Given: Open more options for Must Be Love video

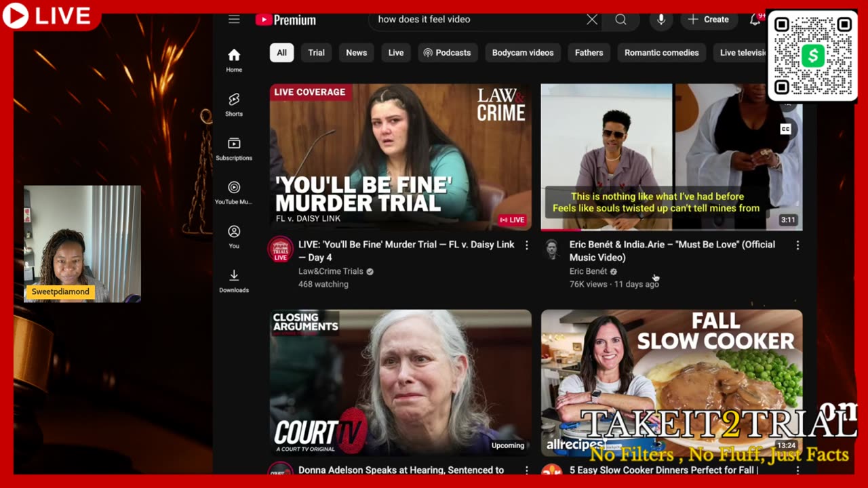Looking at the screenshot, I should click(797, 245).
